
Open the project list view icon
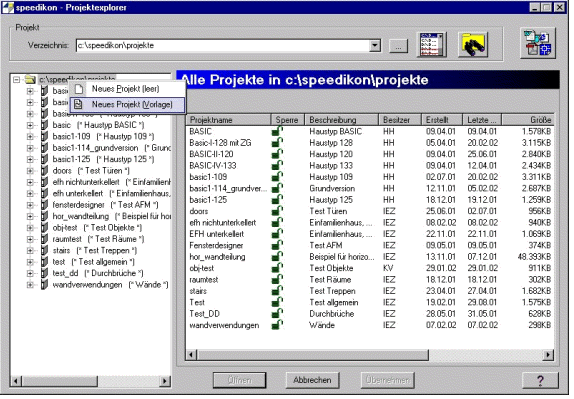[432, 45]
